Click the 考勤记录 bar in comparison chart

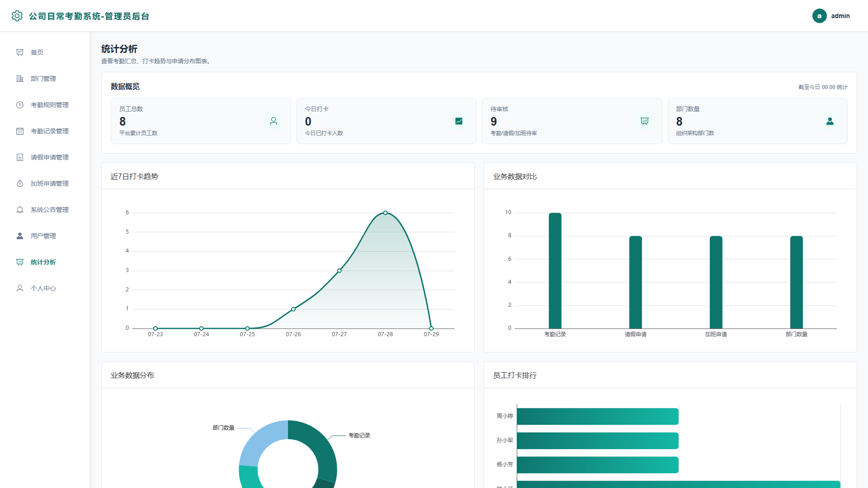(555, 271)
